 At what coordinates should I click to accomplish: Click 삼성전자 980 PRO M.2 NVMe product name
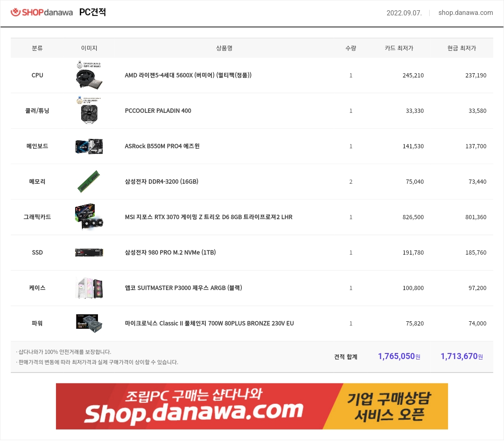170,252
